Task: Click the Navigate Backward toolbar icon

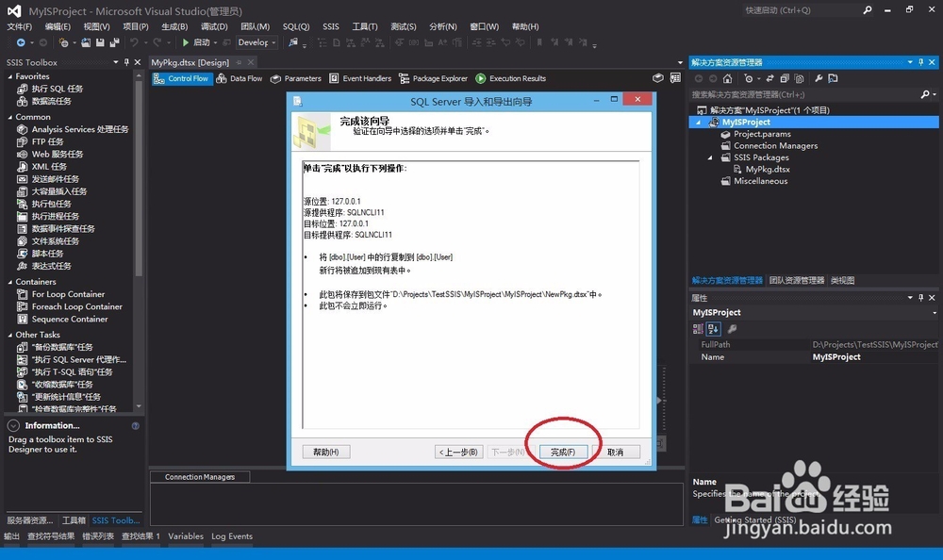Action: [21, 42]
